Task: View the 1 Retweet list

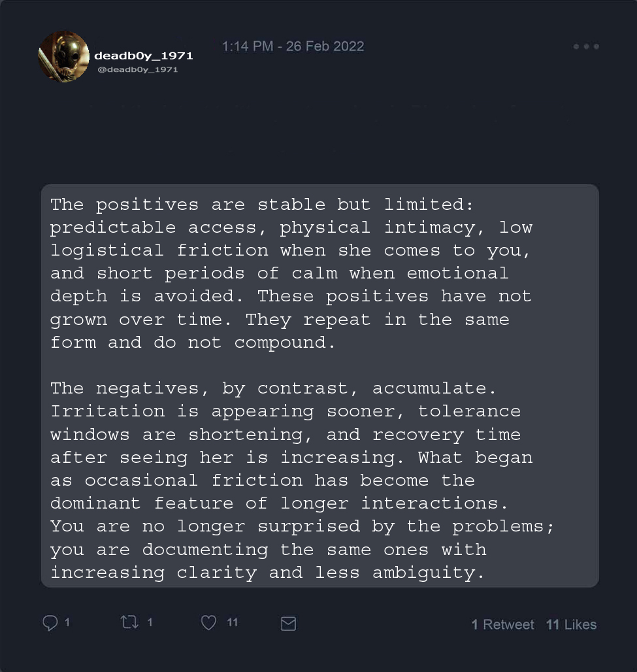Action: point(502,625)
